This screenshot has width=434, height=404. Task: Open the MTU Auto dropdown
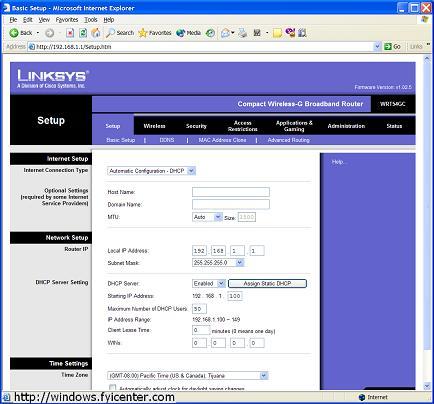pyautogui.click(x=218, y=217)
